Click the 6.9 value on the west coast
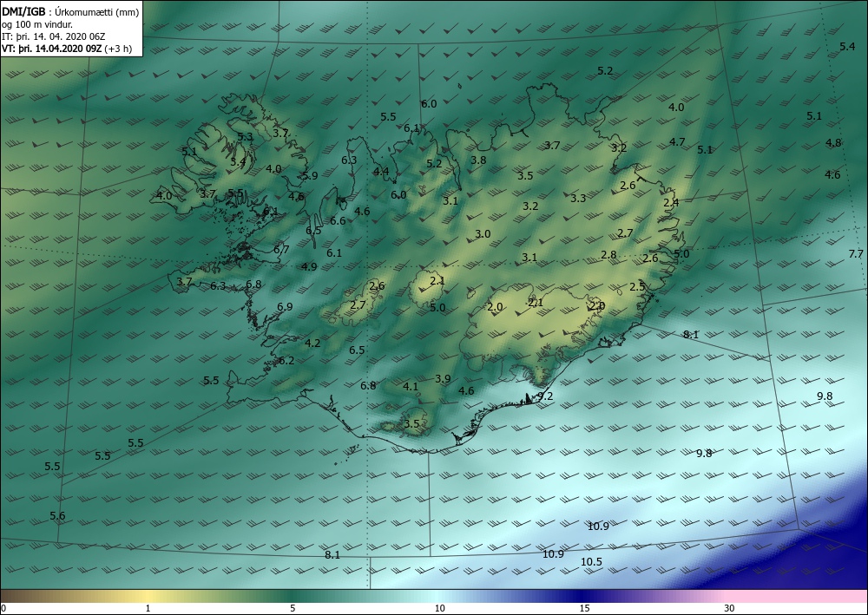The height and width of the screenshot is (615, 868). pyautogui.click(x=285, y=306)
